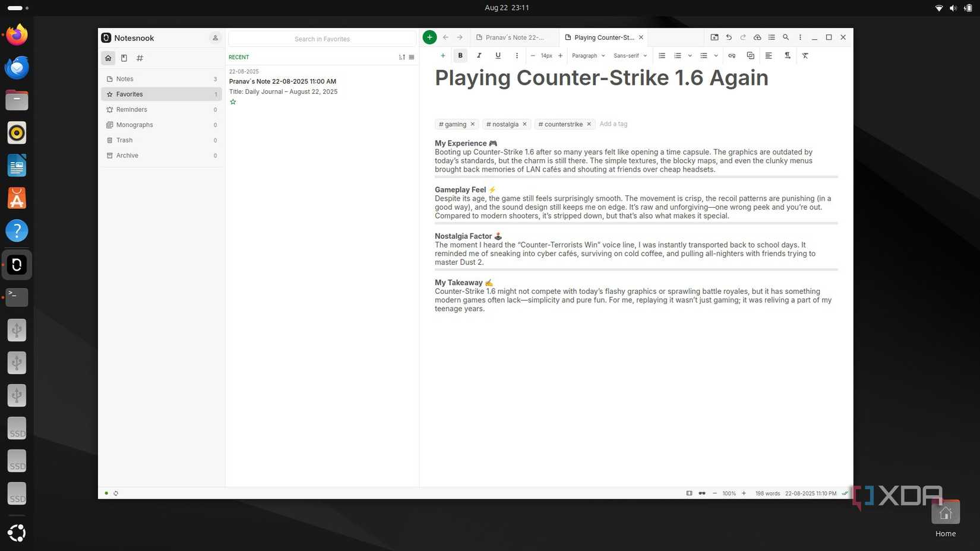Click the zoom minus control near 100%

click(x=715, y=493)
